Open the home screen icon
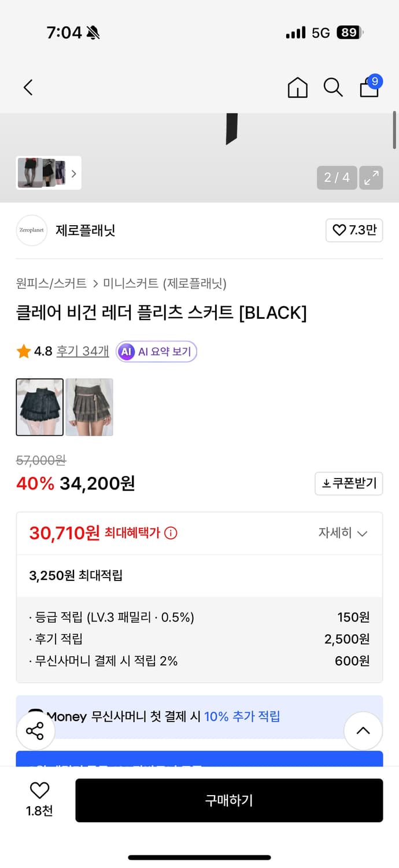The image size is (399, 868). (297, 87)
